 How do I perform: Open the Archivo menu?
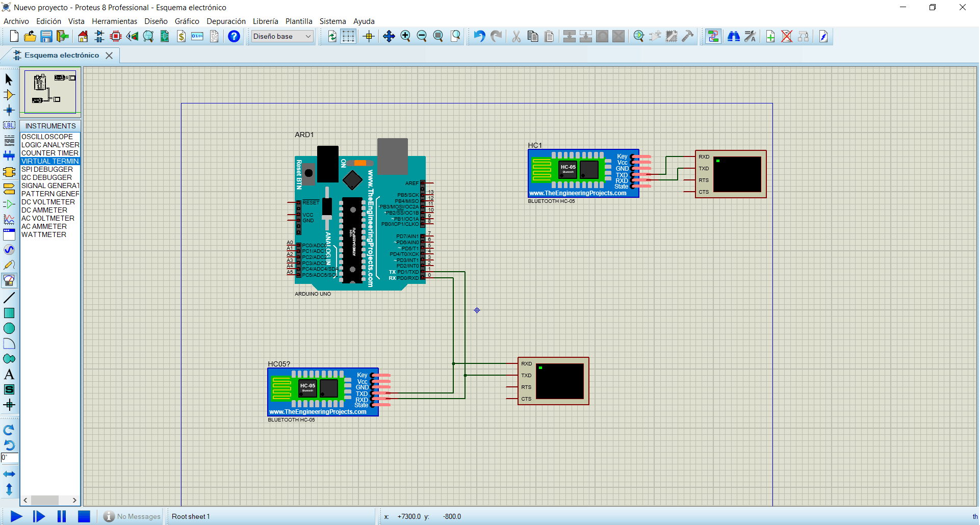[16, 21]
